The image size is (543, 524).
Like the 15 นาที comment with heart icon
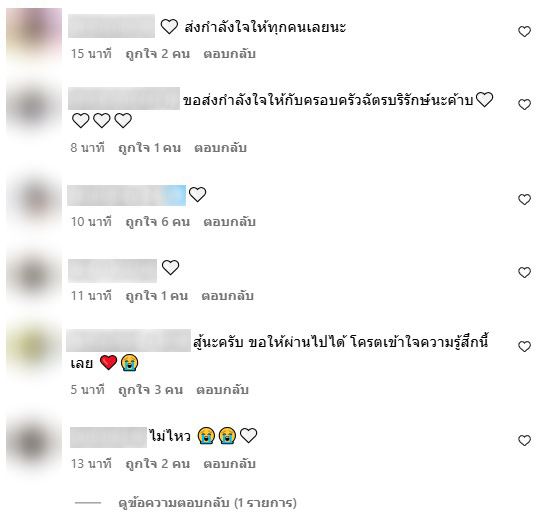pos(524,32)
